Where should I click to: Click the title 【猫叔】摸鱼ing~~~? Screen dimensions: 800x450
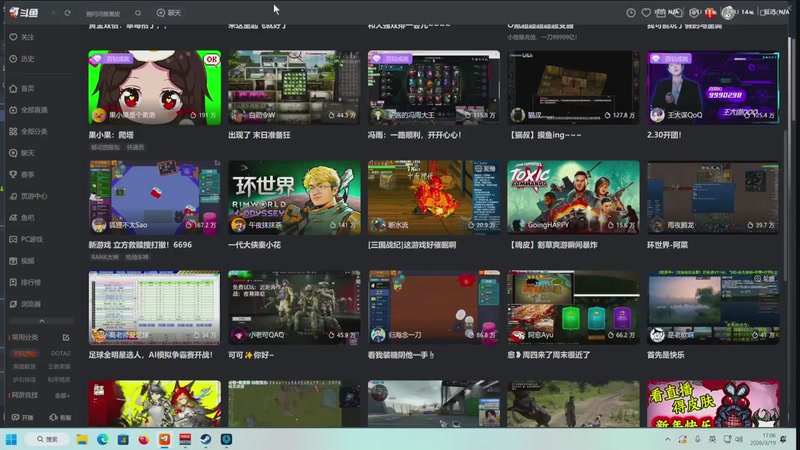click(x=544, y=135)
